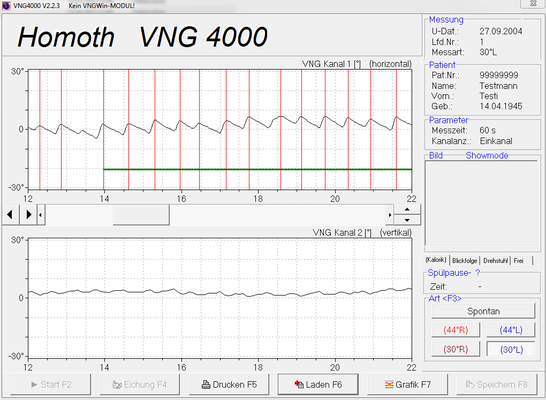The height and width of the screenshot is (400, 546).
Task: Click the Eichung F4 button
Action: click(140, 384)
